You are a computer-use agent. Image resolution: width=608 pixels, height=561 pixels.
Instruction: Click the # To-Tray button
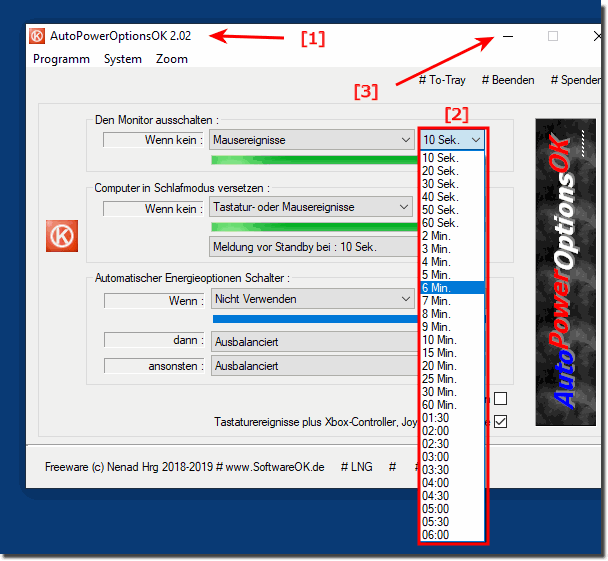pyautogui.click(x=442, y=80)
